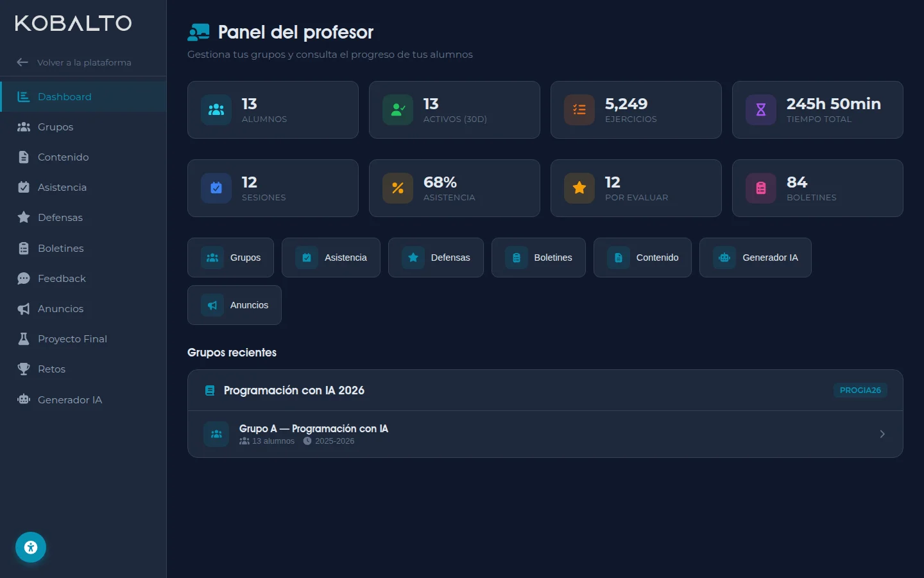Click the Por Evaluar star icon
Image resolution: width=924 pixels, height=578 pixels.
pos(579,188)
